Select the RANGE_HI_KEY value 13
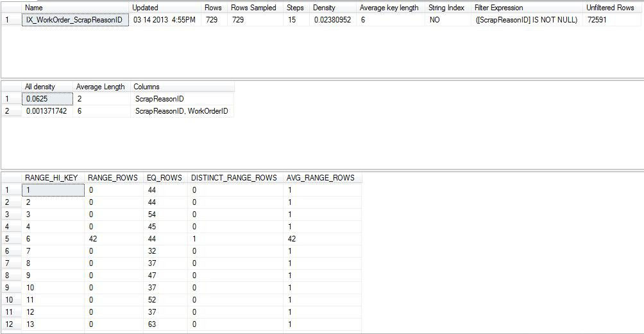644x334 pixels. 53,324
